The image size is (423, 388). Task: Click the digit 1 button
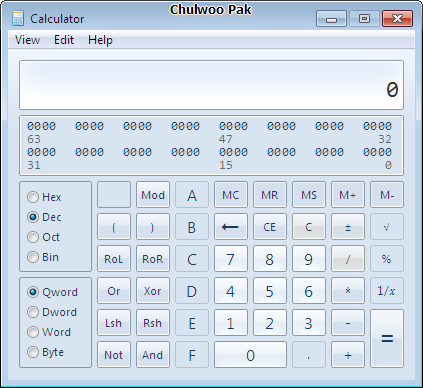231,323
